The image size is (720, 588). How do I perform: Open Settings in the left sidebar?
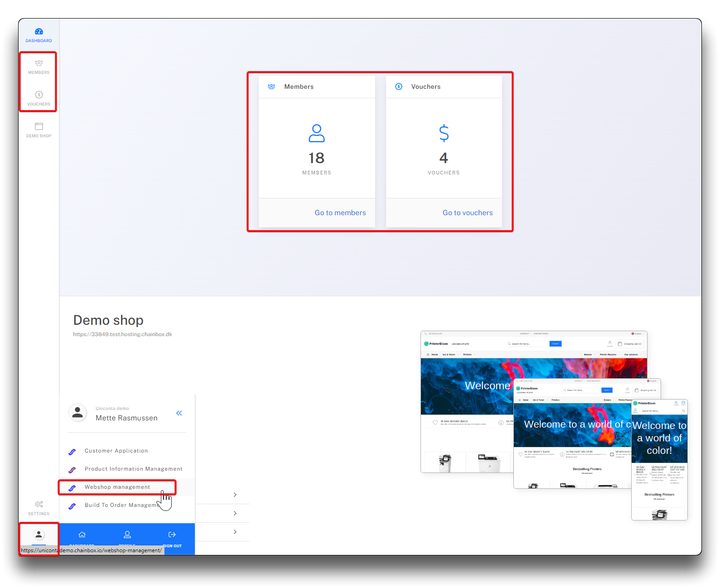[x=39, y=508]
